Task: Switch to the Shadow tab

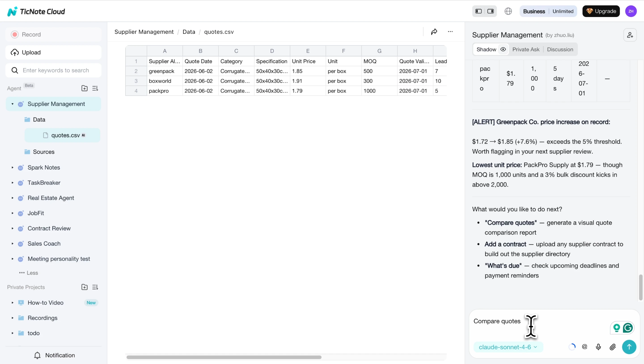Action: pos(486,49)
